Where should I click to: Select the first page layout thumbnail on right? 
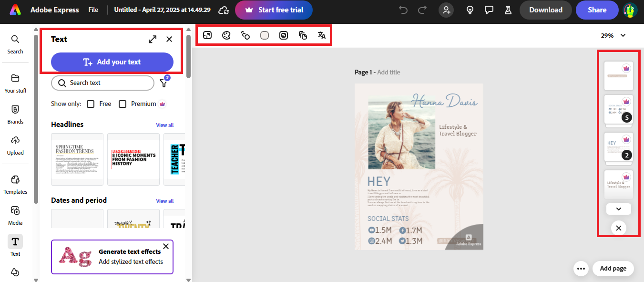[619, 76]
